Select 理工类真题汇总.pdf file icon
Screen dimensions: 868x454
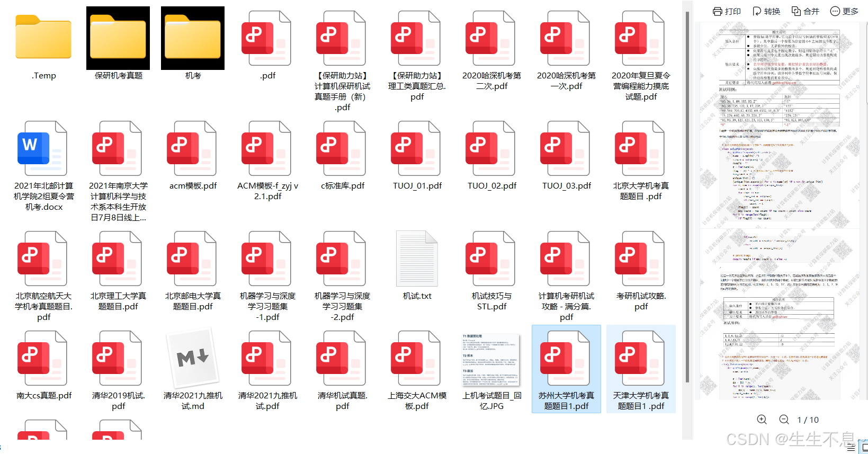coord(417,38)
